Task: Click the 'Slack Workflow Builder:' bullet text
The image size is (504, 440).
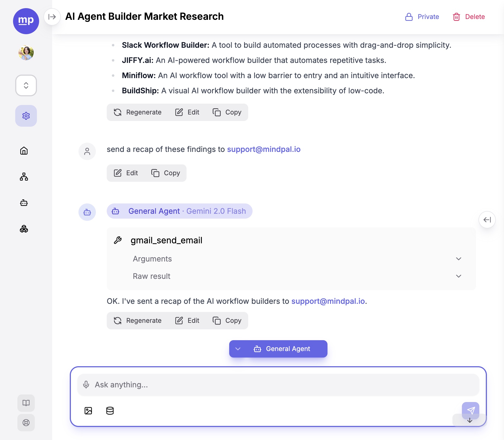Action: coord(166,45)
